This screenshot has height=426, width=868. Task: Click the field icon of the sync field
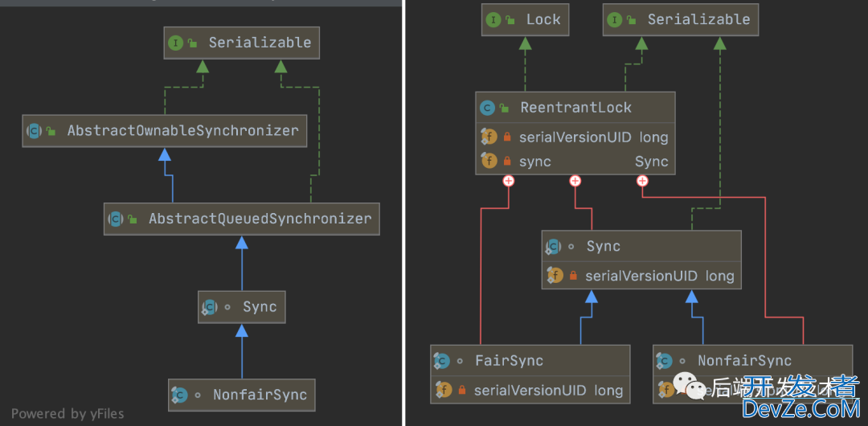coord(489,161)
